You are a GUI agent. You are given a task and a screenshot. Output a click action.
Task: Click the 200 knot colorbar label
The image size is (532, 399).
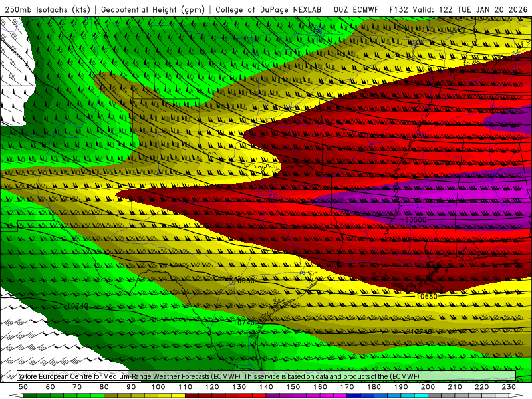pyautogui.click(x=428, y=387)
